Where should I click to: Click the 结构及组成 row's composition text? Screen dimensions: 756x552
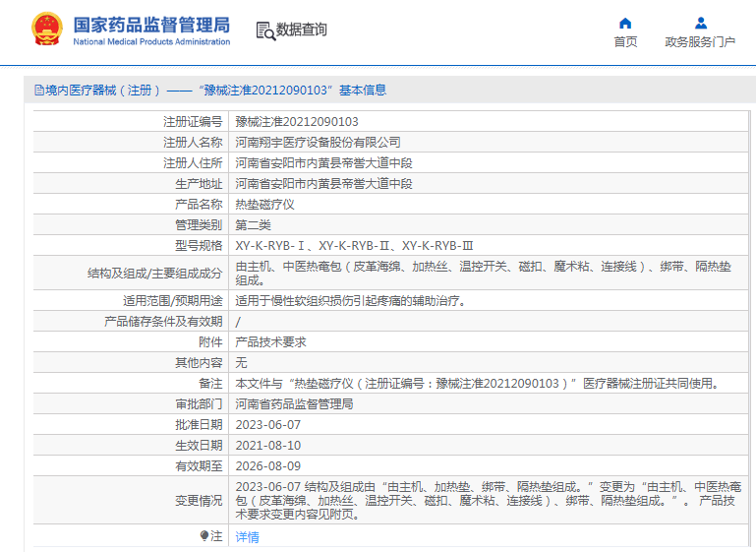(x=483, y=274)
